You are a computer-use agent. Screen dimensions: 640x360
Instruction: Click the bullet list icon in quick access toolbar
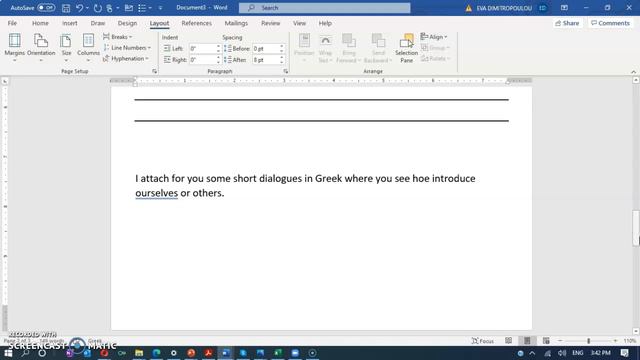pyautogui.click(x=142, y=8)
